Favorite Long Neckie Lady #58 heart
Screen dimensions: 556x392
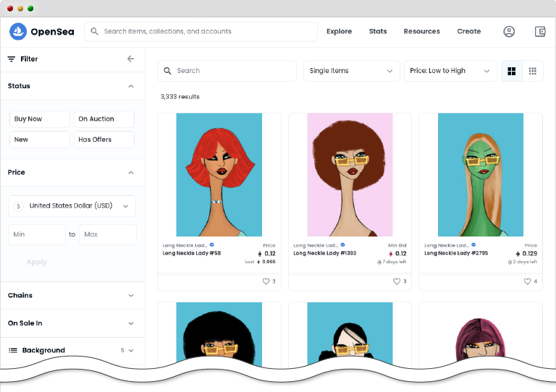[266, 281]
